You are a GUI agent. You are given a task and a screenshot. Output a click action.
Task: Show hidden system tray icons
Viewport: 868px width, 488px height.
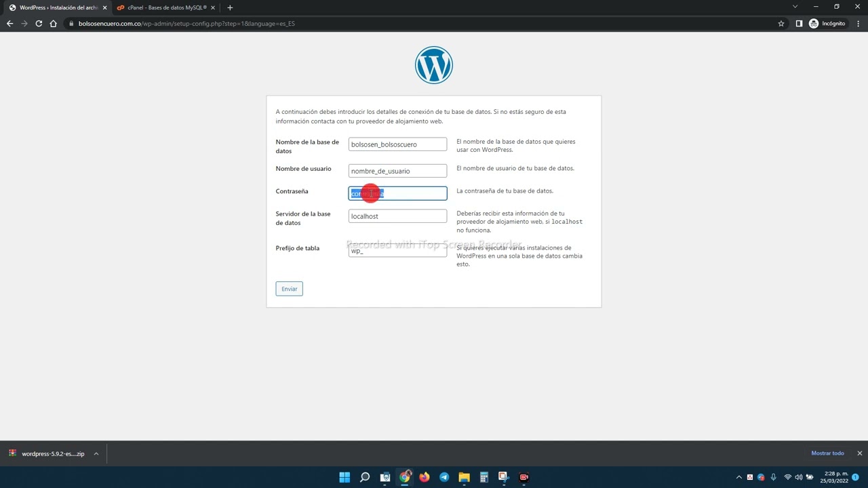click(739, 477)
